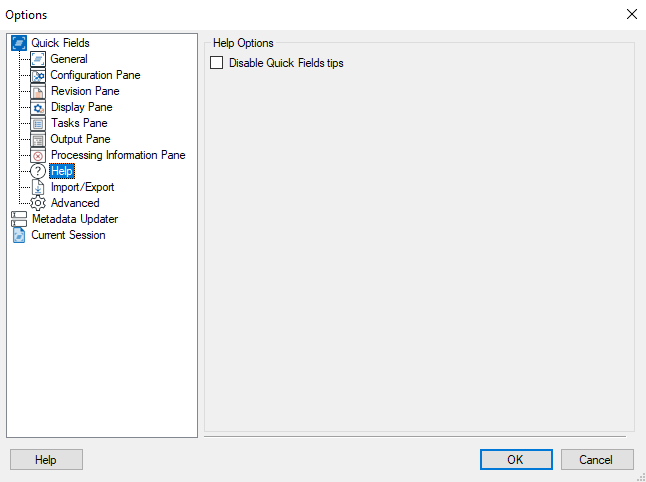Close the Options dialog
646x482 pixels.
[x=632, y=14]
